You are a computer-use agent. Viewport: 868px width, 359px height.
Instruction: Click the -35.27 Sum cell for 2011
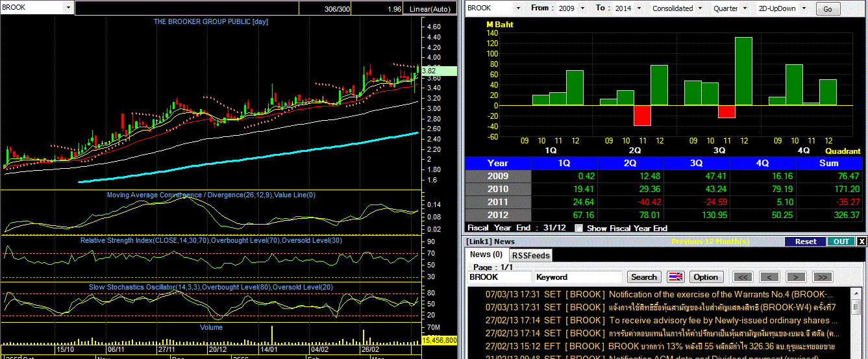tap(829, 202)
